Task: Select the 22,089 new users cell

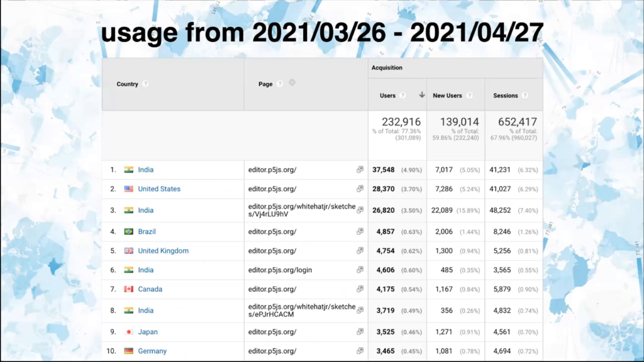Action: pos(442,210)
